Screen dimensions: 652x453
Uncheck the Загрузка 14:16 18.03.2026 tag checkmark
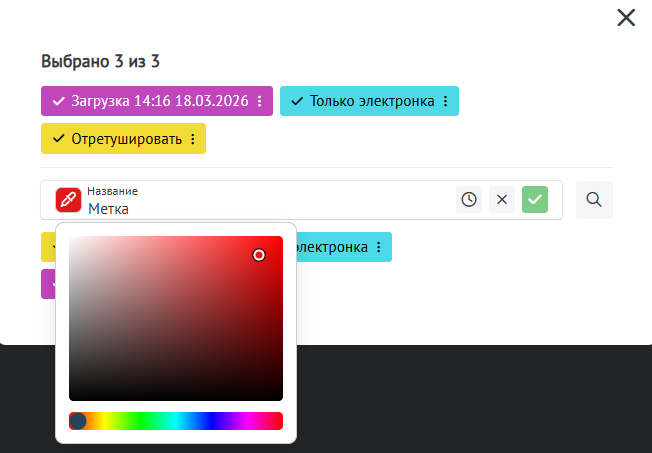point(58,101)
